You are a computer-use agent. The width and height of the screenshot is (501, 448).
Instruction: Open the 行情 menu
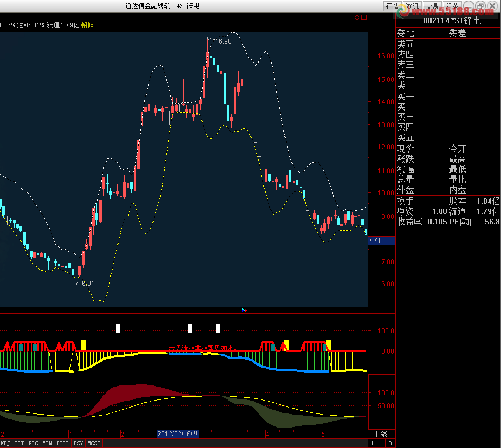click(392, 6)
